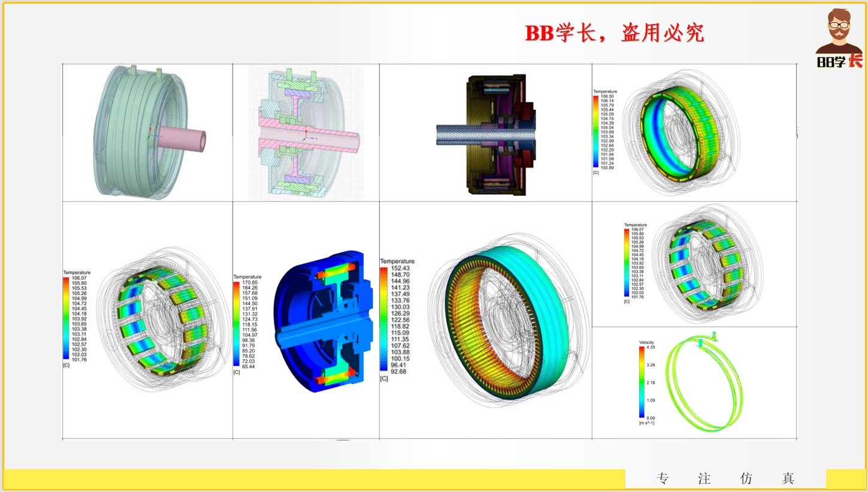This screenshot has height=492, width=868.
Task: Click the [m s^-1] velocity unit label
Action: coord(646,423)
